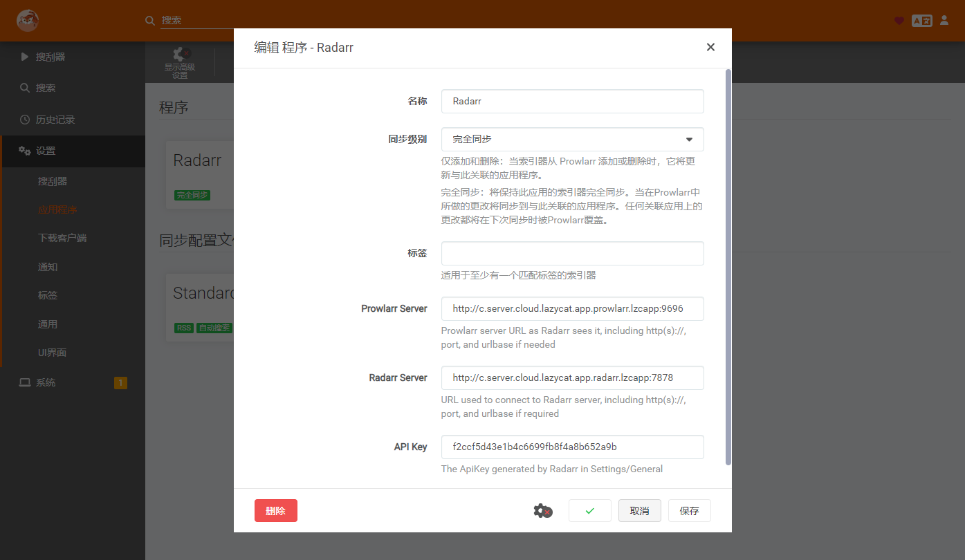The width and height of the screenshot is (965, 560).
Task: Open the sync level dropdown
Action: 573,139
